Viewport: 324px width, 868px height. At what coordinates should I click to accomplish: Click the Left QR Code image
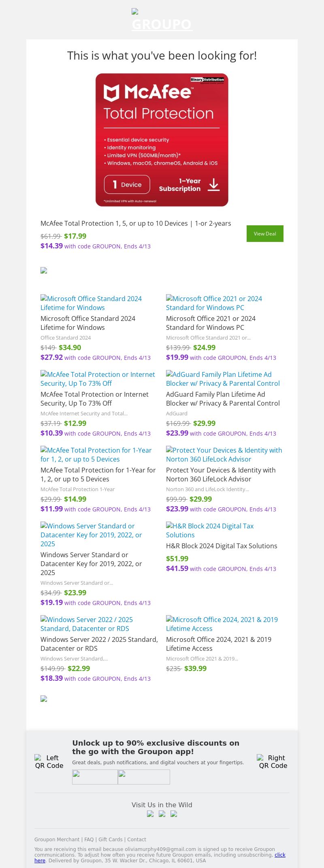(x=49, y=761)
